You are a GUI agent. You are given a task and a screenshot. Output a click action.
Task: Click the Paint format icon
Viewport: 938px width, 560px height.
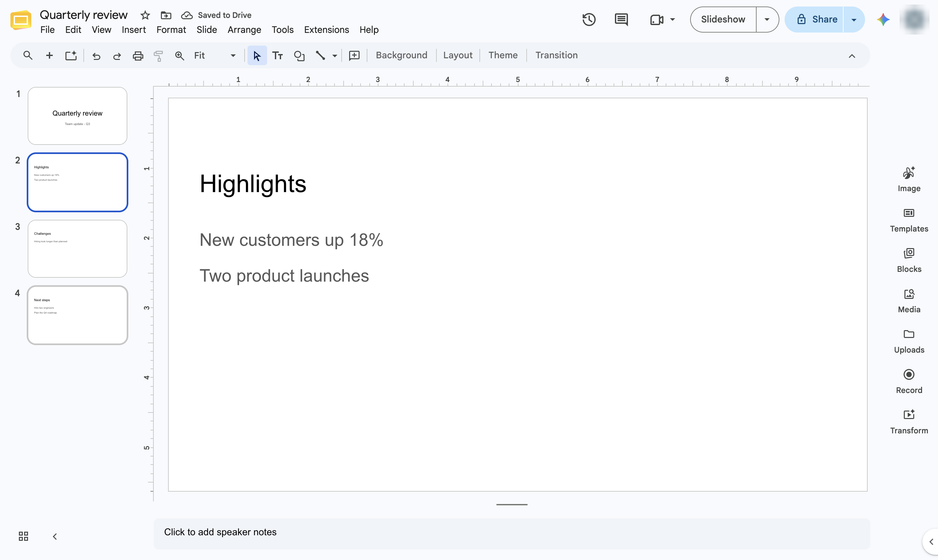coord(159,56)
